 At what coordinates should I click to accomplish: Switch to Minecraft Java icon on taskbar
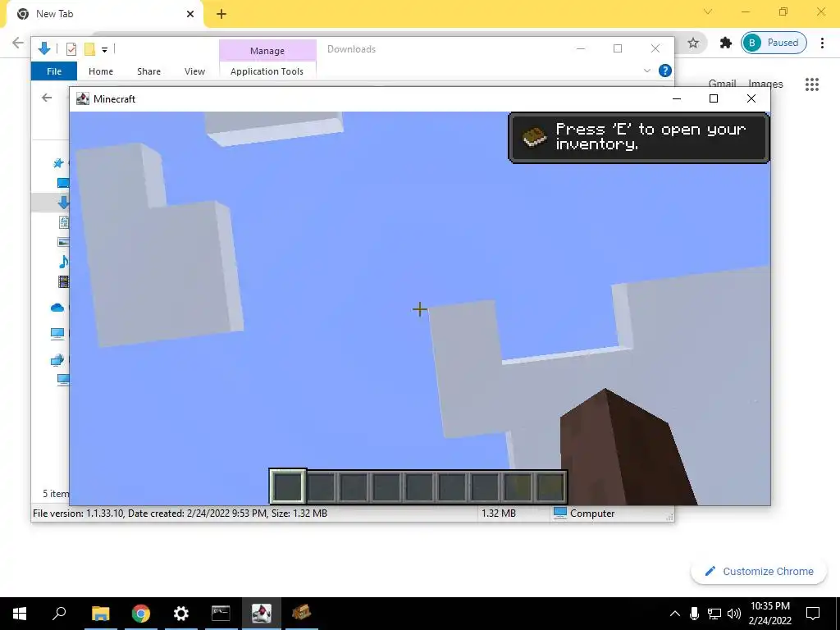coord(262,614)
